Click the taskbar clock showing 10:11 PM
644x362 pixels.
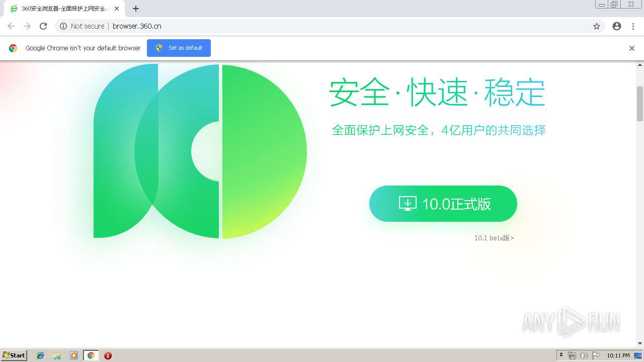click(618, 355)
